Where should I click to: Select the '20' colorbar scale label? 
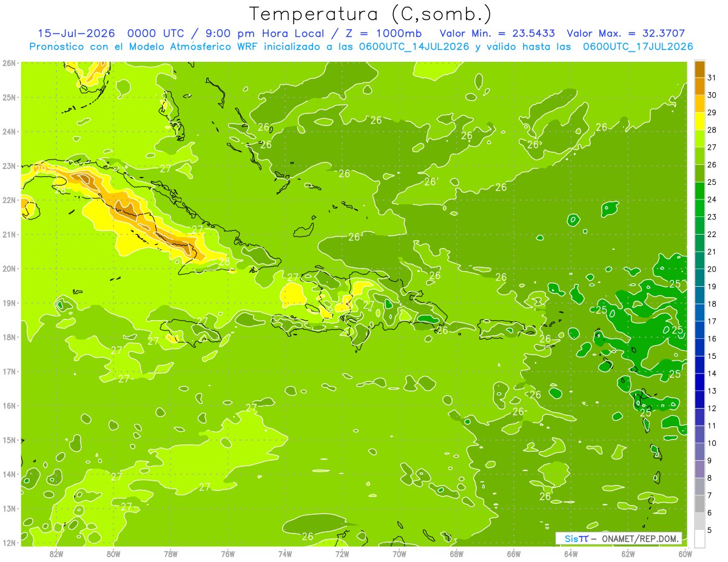pyautogui.click(x=712, y=269)
